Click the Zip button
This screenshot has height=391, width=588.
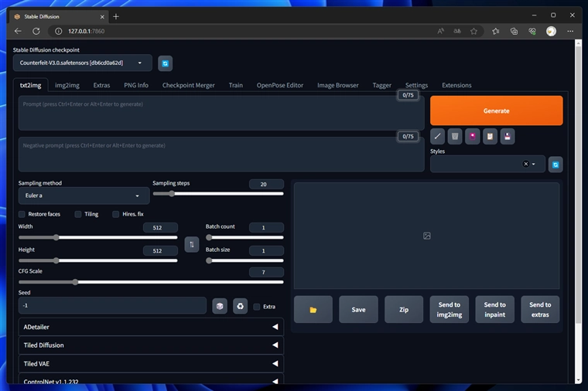[x=404, y=309]
